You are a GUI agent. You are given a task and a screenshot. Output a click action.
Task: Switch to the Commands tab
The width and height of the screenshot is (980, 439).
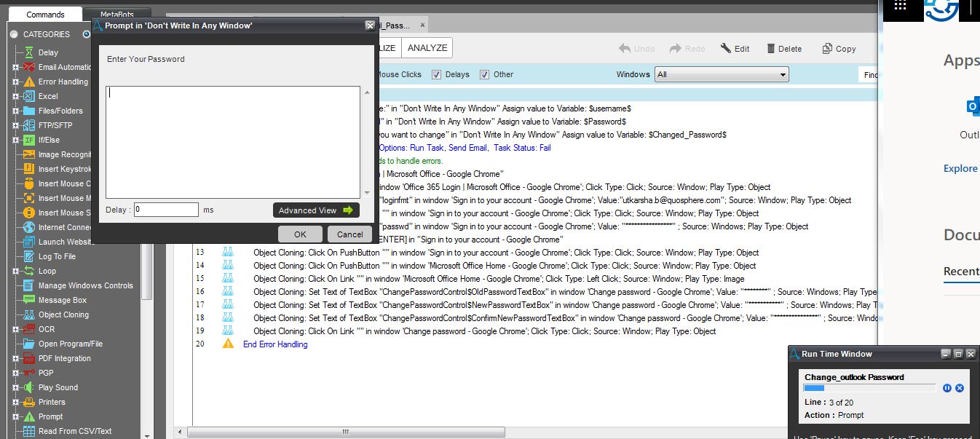pos(45,15)
